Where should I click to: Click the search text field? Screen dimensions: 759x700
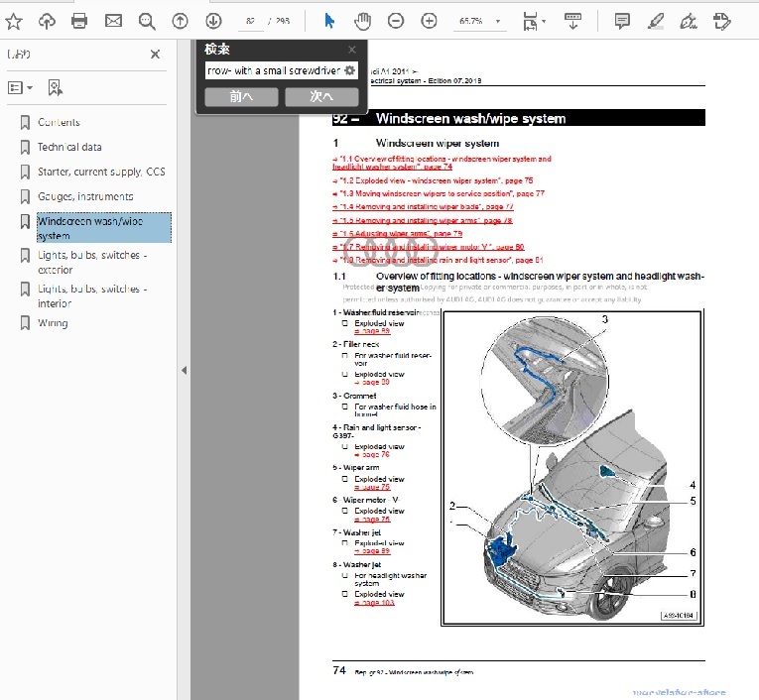274,70
